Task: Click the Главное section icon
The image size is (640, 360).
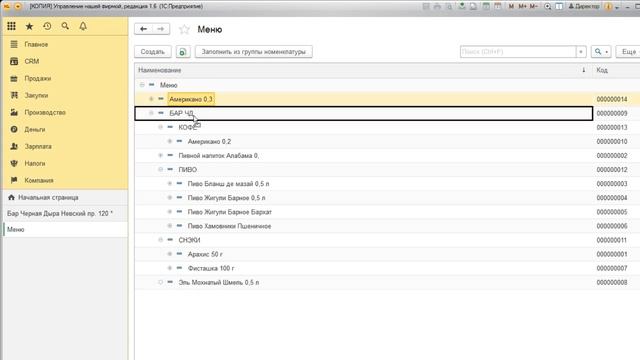Action: 14,44
